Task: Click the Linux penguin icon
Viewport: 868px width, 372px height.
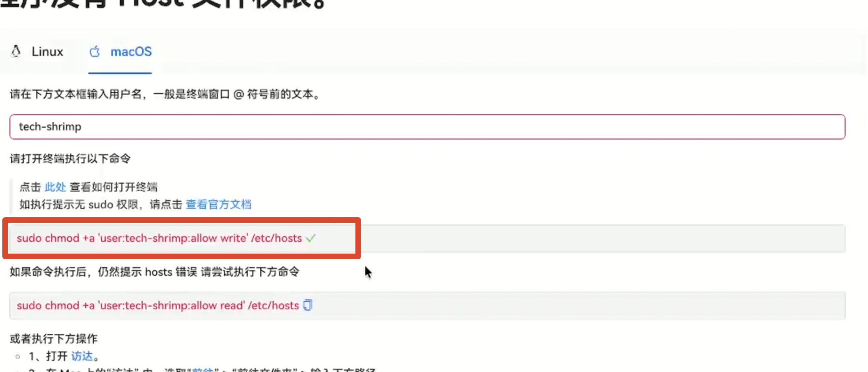Action: tap(16, 51)
